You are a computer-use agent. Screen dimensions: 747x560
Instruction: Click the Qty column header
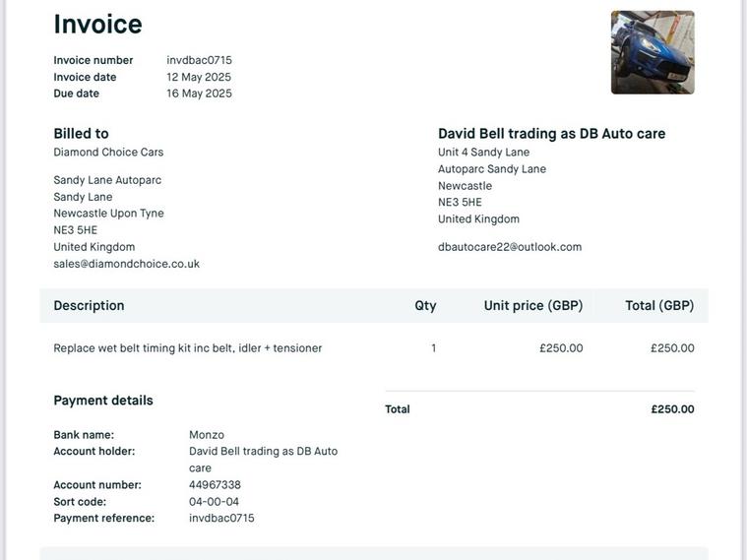point(425,305)
